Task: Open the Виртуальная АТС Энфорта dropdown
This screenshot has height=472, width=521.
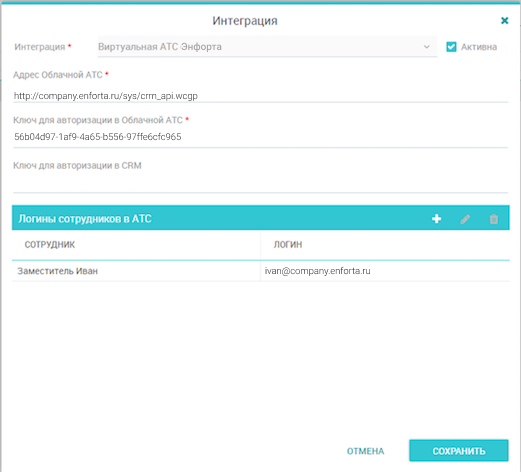Action: coord(267,47)
